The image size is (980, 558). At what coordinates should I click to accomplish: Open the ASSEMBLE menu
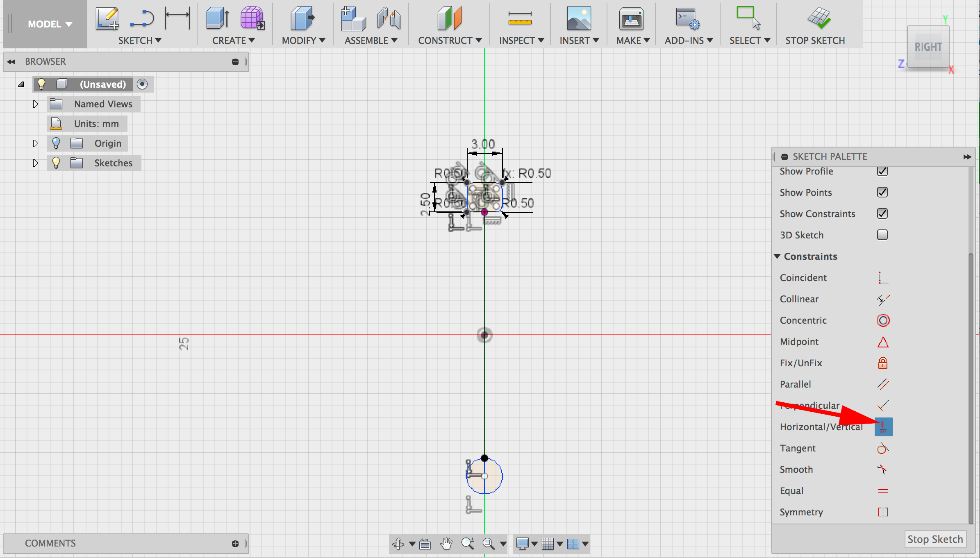click(371, 41)
